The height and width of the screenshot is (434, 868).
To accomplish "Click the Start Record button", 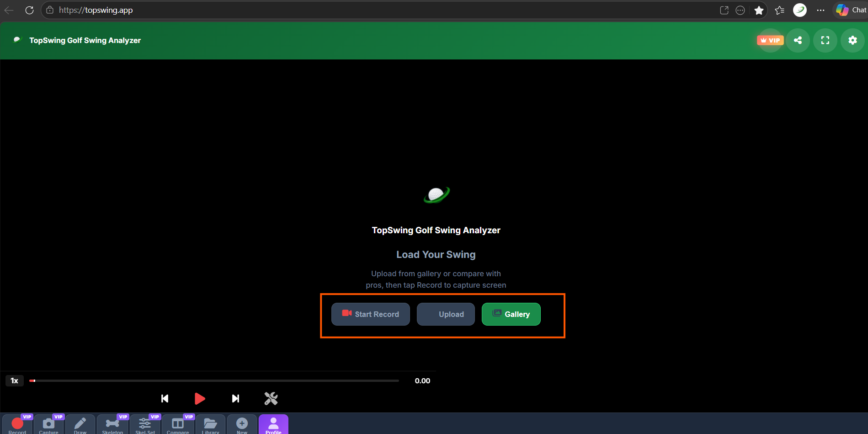I will point(371,314).
